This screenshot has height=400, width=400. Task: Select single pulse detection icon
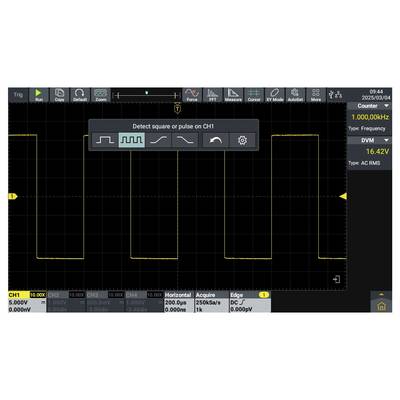[105, 140]
